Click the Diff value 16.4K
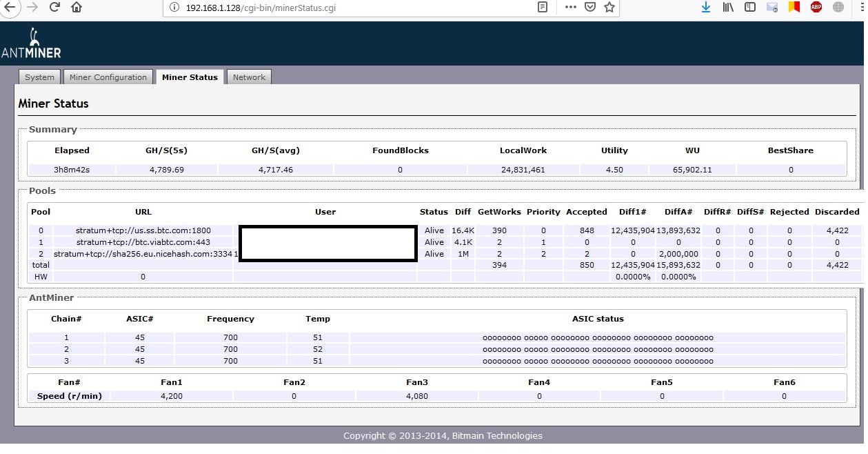This screenshot has width=868, height=454. pos(462,230)
